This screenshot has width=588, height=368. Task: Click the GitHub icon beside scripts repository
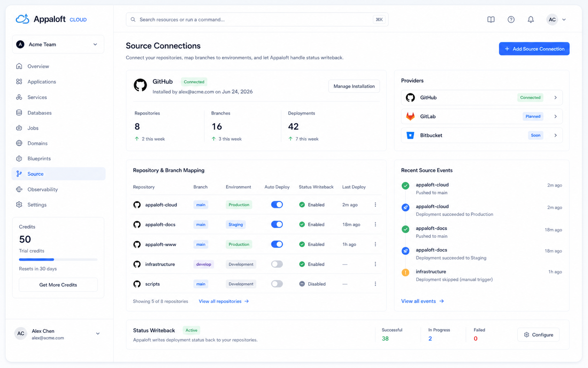tap(137, 284)
